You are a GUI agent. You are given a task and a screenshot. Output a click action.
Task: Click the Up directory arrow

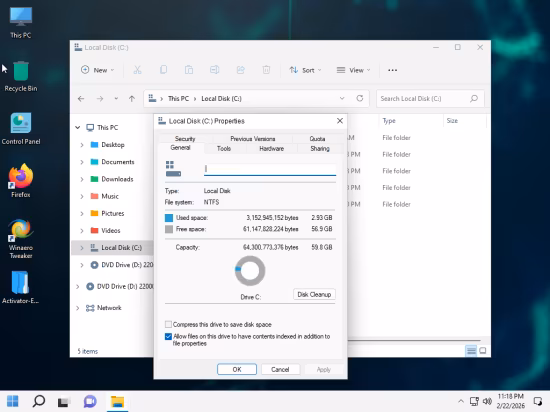(x=132, y=99)
